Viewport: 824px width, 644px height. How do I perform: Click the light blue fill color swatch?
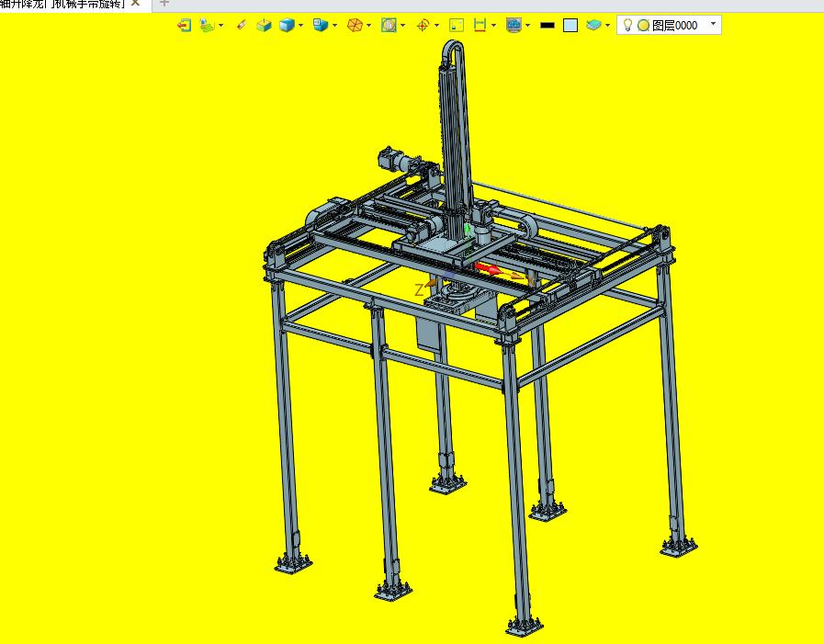click(x=570, y=25)
